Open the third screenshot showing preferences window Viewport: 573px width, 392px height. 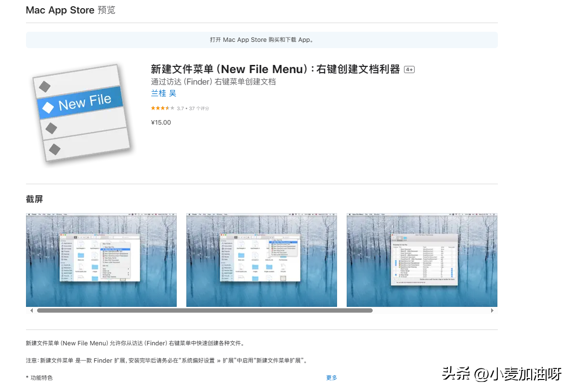422,260
